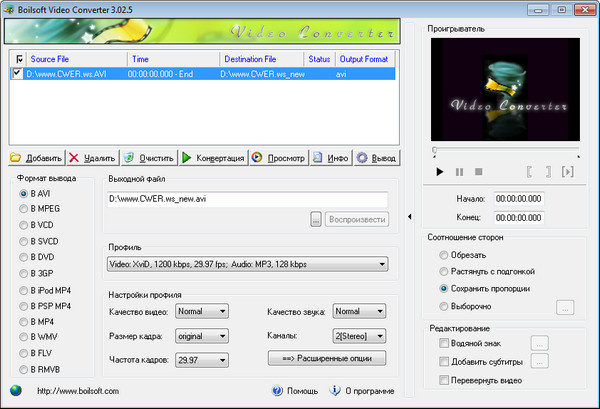Select the B MPEG output format
Screen dimensions: 600x409
tap(25, 209)
